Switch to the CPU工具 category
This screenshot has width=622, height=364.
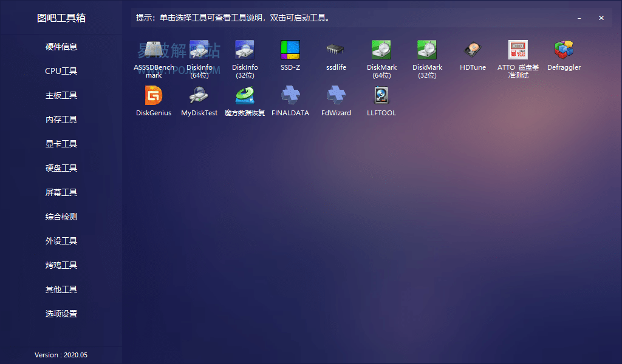click(61, 71)
